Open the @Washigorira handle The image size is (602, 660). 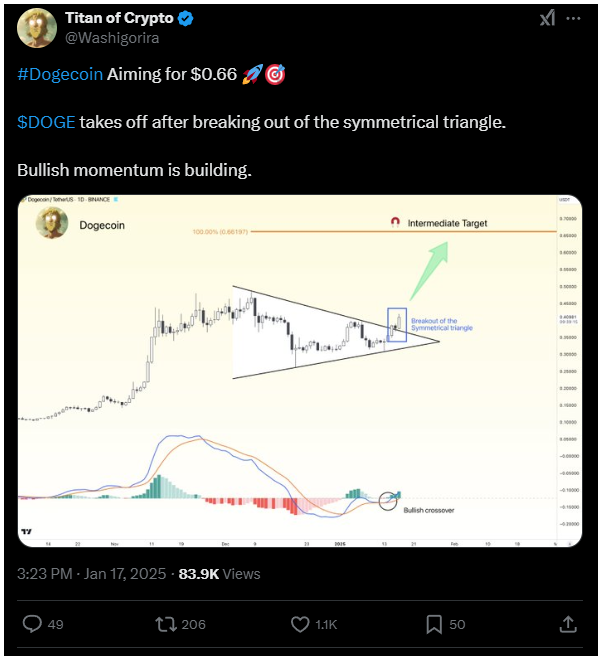[x=112, y=38]
